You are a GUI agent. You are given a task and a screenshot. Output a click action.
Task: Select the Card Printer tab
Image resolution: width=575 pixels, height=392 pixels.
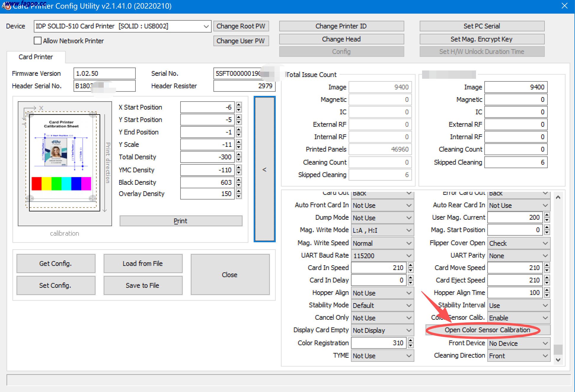(x=36, y=57)
